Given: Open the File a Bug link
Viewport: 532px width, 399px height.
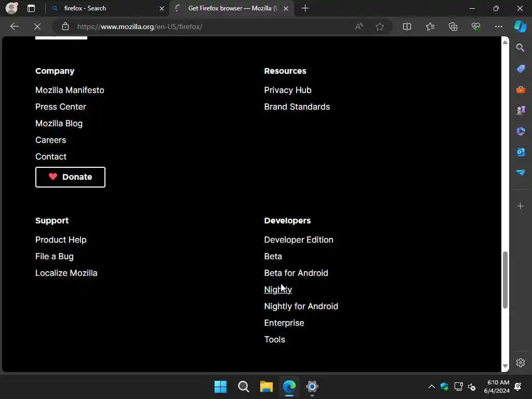Looking at the screenshot, I should 54,256.
